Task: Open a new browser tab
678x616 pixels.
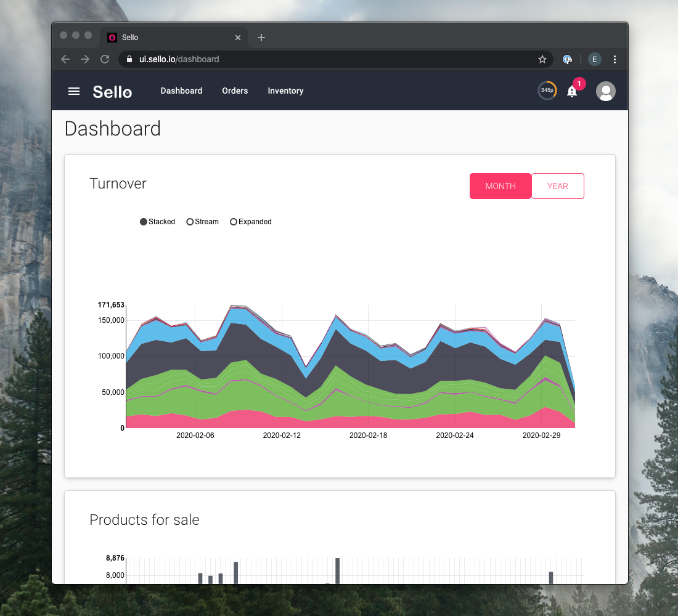Action: pos(261,38)
